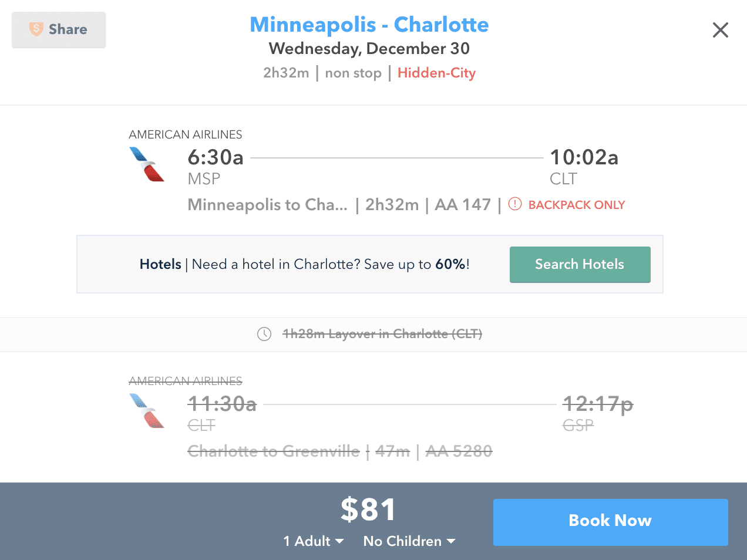
Task: Select the crossed-out Charlotte to Greenville segment
Action: pyautogui.click(x=274, y=451)
